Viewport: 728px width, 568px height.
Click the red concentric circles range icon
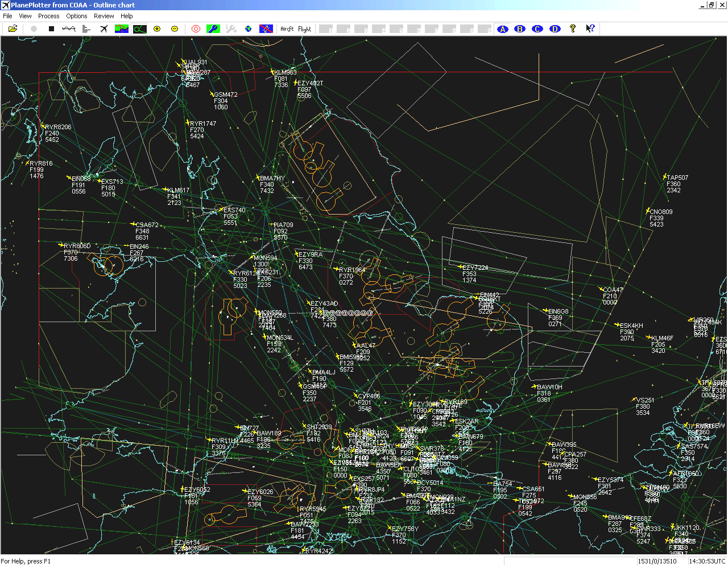pos(195,28)
